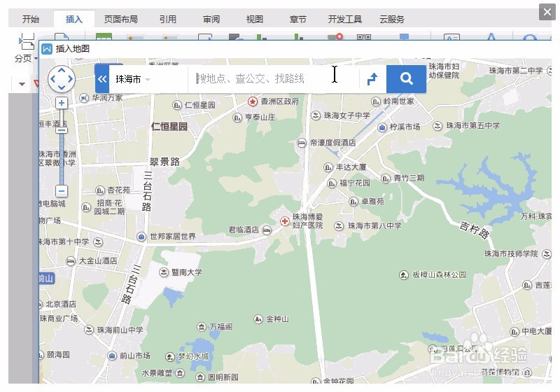
Task: Switch to the 审阅 tab
Action: pyautogui.click(x=211, y=20)
